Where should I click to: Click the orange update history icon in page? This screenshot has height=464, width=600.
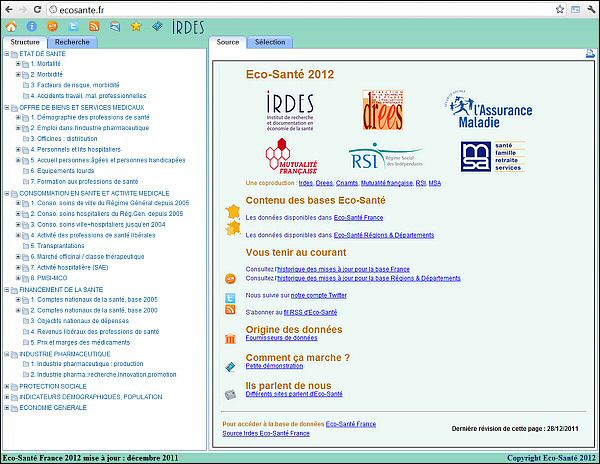coord(230,278)
